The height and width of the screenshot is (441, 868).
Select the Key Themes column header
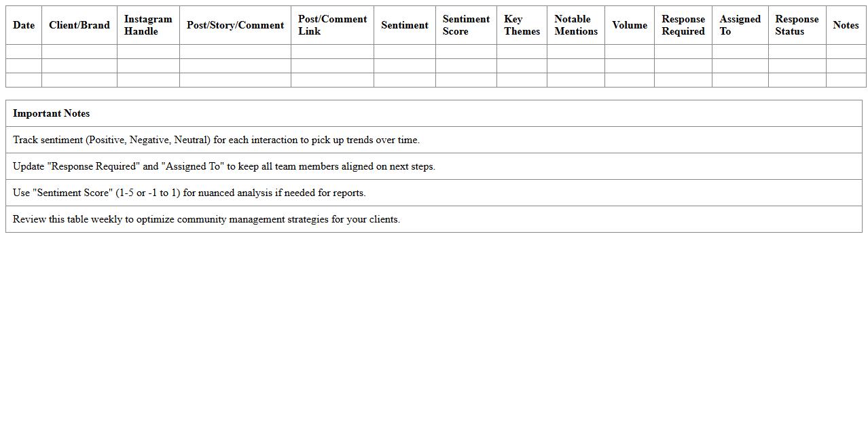(x=522, y=25)
